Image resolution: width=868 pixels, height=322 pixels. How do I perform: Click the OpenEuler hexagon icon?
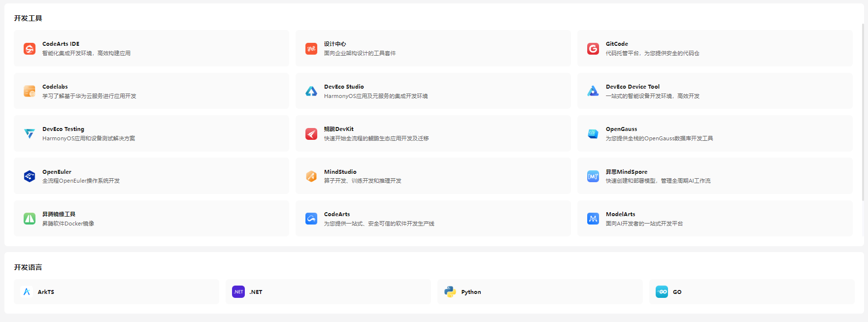[30, 176]
